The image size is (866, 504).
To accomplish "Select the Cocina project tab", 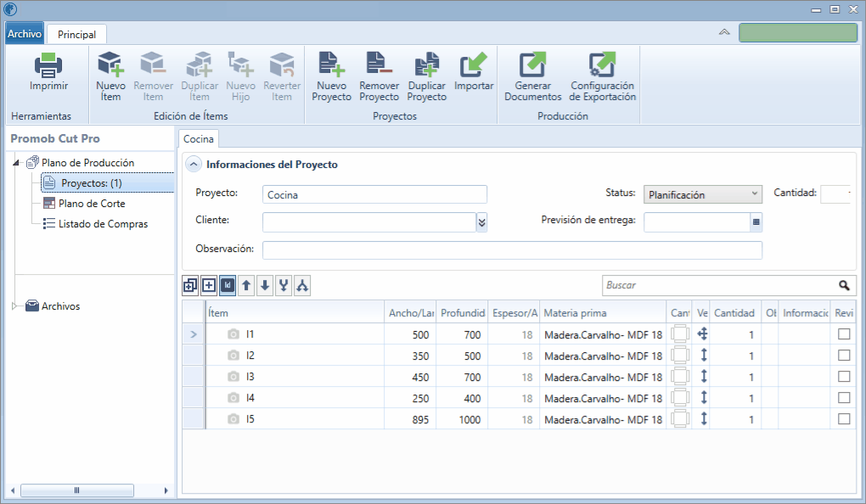I will pos(199,138).
